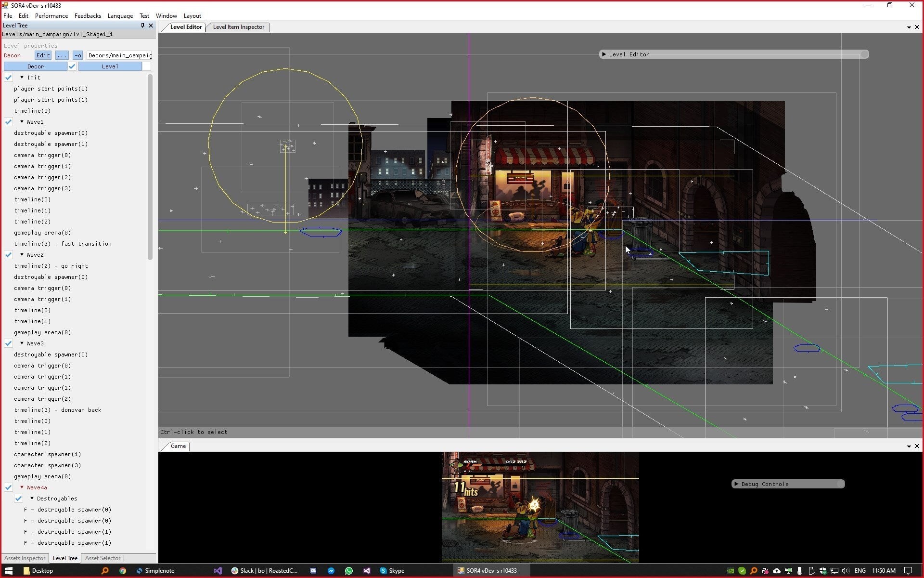Viewport: 924px width, 578px height.
Task: Click the decor browse '...' button
Action: 62,55
